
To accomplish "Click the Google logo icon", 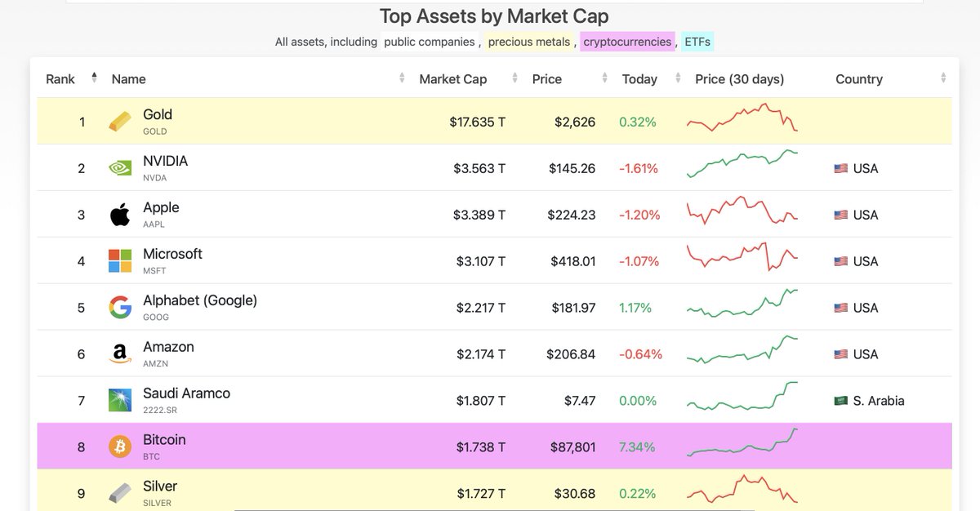I will pyautogui.click(x=120, y=308).
